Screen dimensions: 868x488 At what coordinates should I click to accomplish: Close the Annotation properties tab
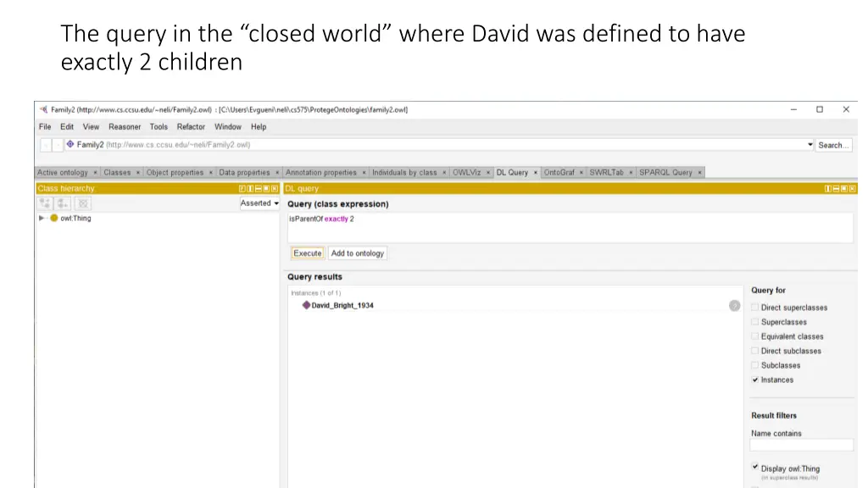click(364, 173)
